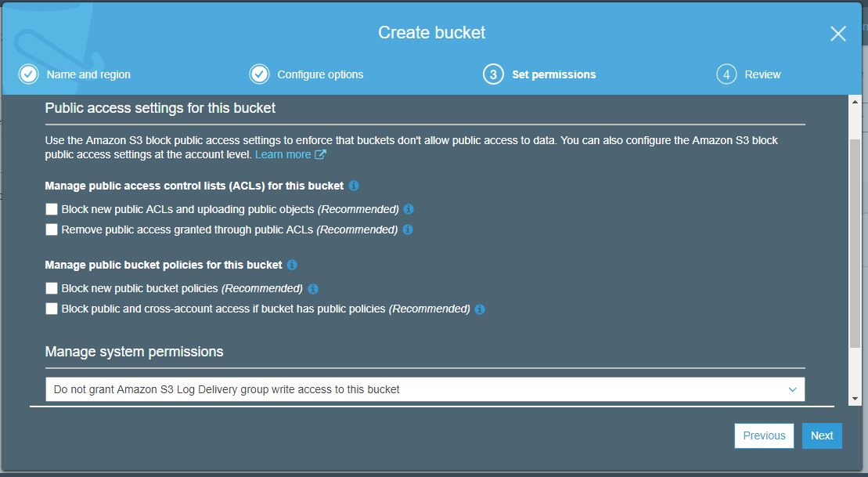Close the Create bucket dialog
The width and height of the screenshot is (868, 477).
pyautogui.click(x=838, y=34)
